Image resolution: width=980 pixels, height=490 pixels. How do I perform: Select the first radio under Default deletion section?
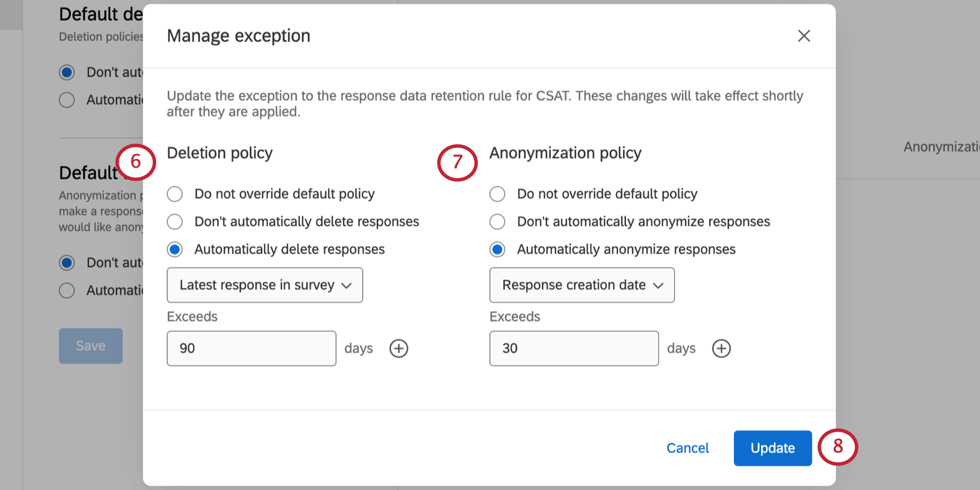tap(66, 72)
